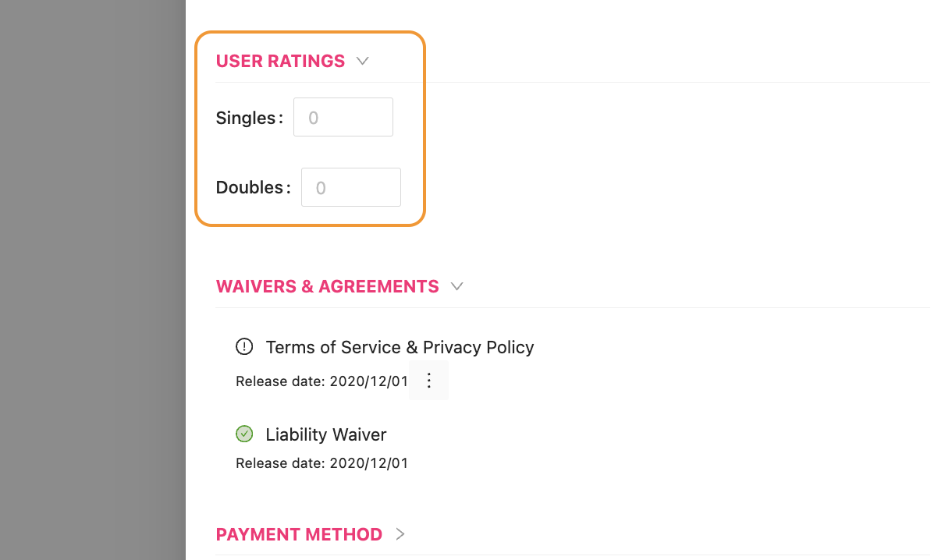952x560 pixels.
Task: Open the Liability Waiver agreement
Action: [325, 434]
